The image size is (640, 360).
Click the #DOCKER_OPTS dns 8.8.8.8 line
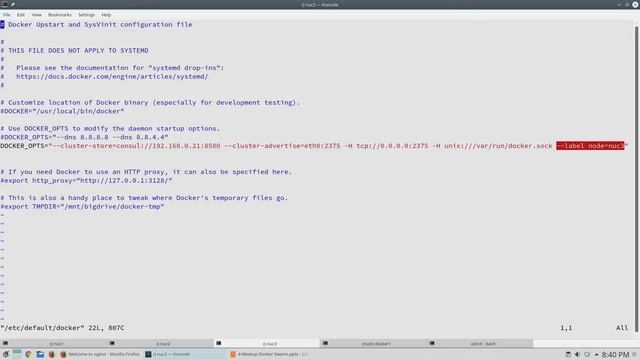(84, 137)
